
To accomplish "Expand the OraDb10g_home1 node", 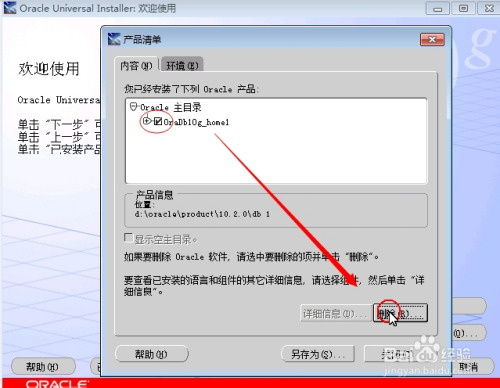I will (146, 121).
